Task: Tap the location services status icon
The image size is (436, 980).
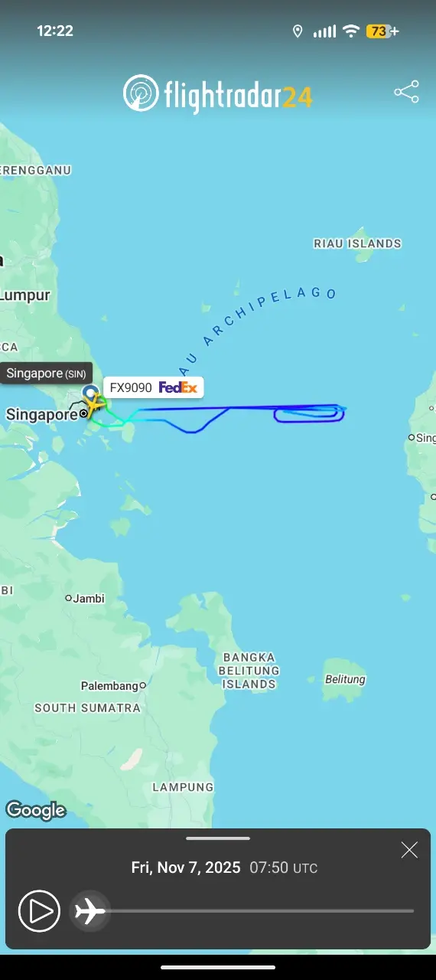Action: point(298,31)
